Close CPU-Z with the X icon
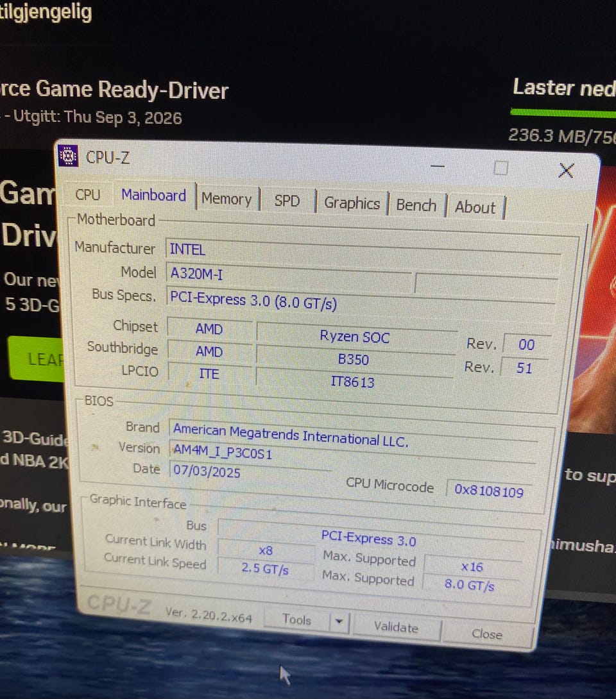The width and height of the screenshot is (616, 699). (566, 171)
